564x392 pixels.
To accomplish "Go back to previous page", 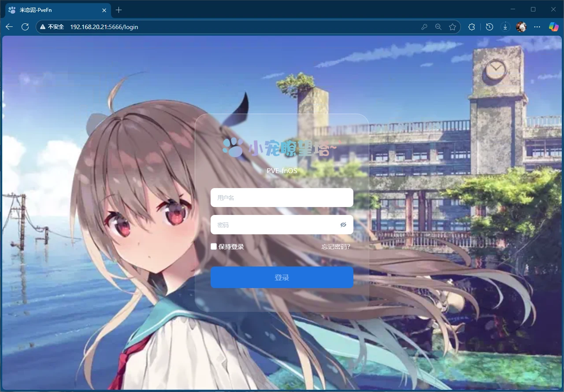I will (x=9, y=27).
